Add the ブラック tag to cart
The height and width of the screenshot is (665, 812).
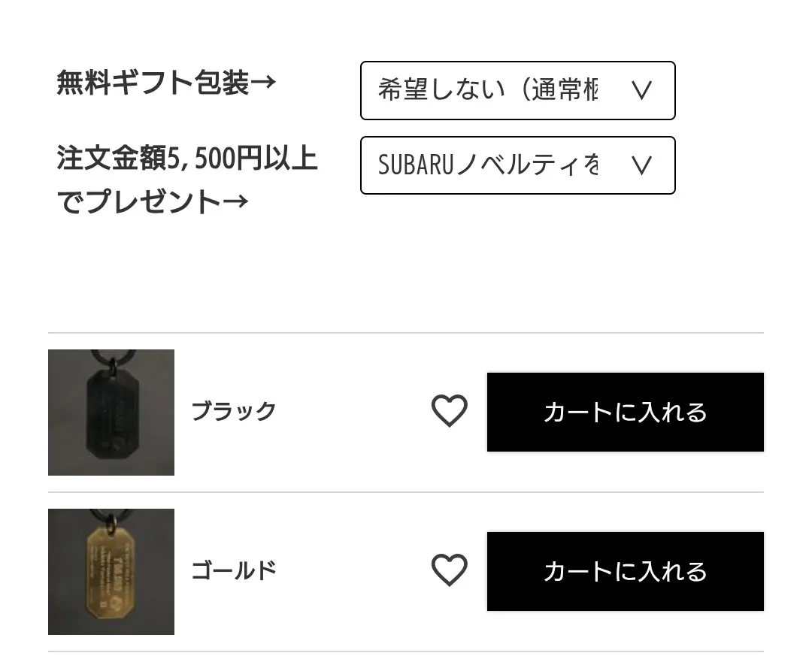pos(625,412)
